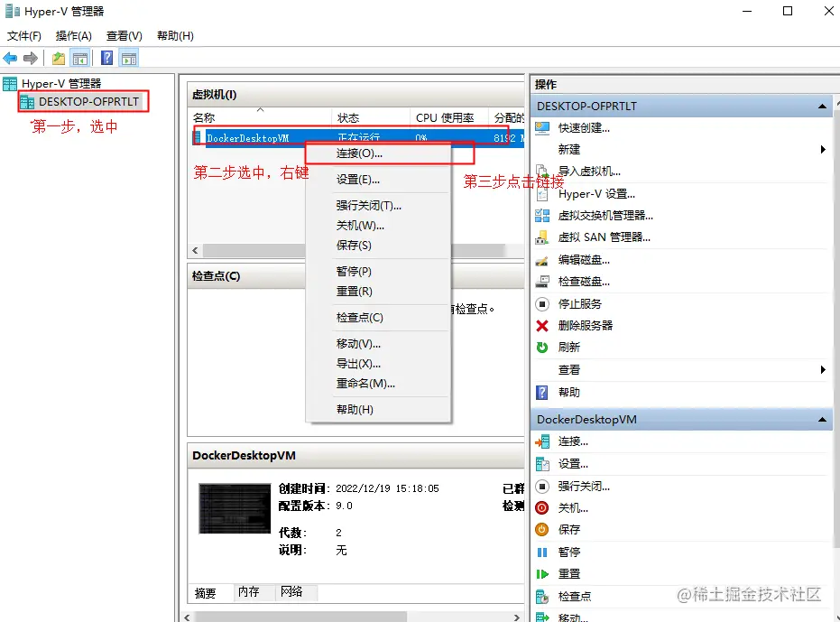This screenshot has width=840, height=622.
Task: Click Hyper-V Settings (Hyper-V 设置...) action
Action: (596, 194)
